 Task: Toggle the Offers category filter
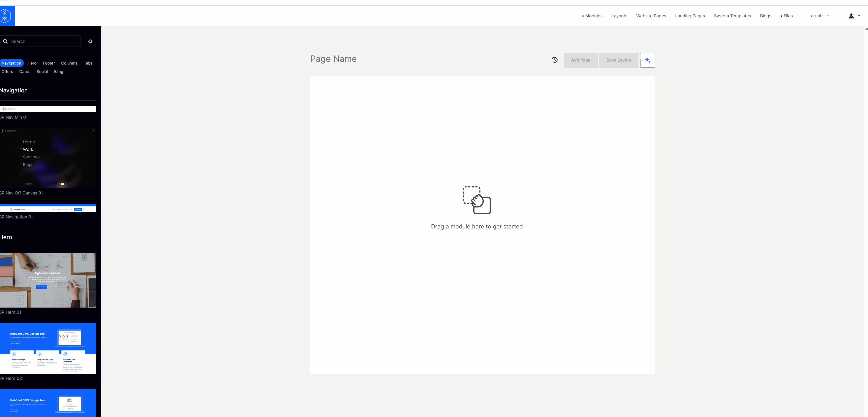coord(7,71)
